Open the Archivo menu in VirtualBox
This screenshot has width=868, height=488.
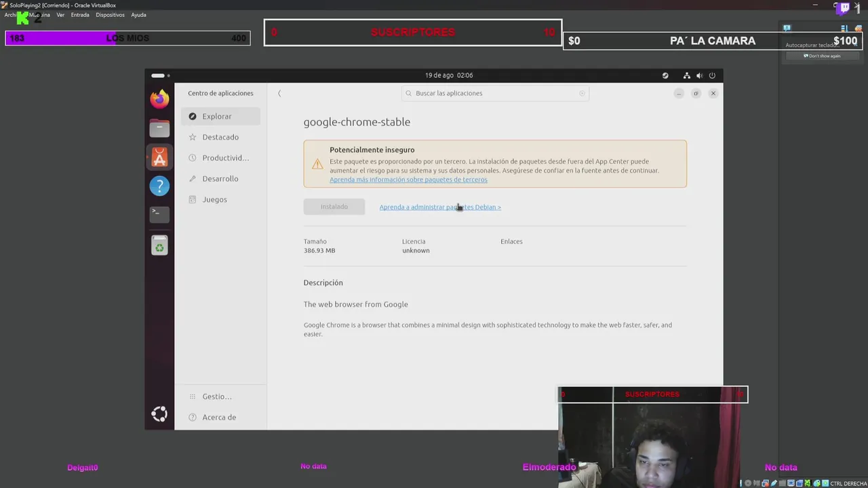coord(11,15)
